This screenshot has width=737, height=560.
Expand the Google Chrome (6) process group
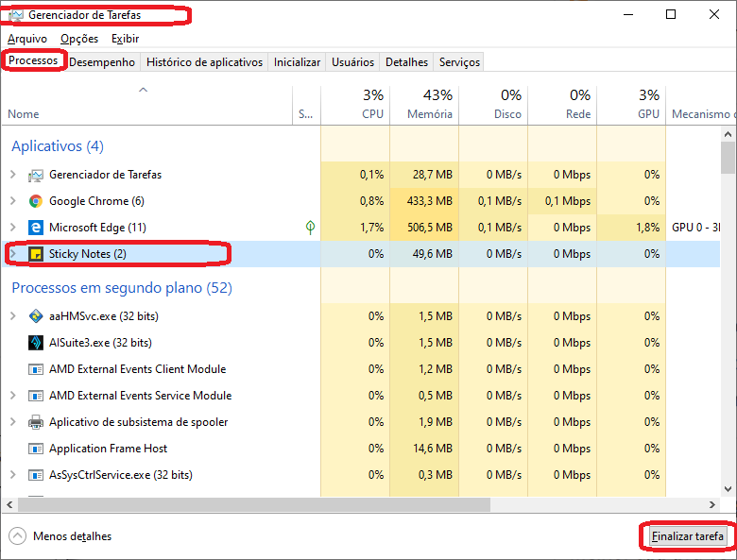coord(13,201)
